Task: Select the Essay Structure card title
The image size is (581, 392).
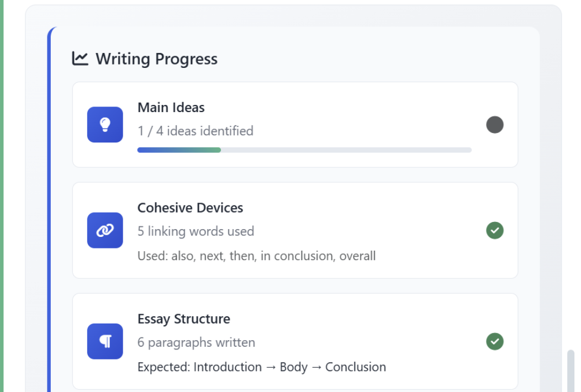Action: (184, 319)
